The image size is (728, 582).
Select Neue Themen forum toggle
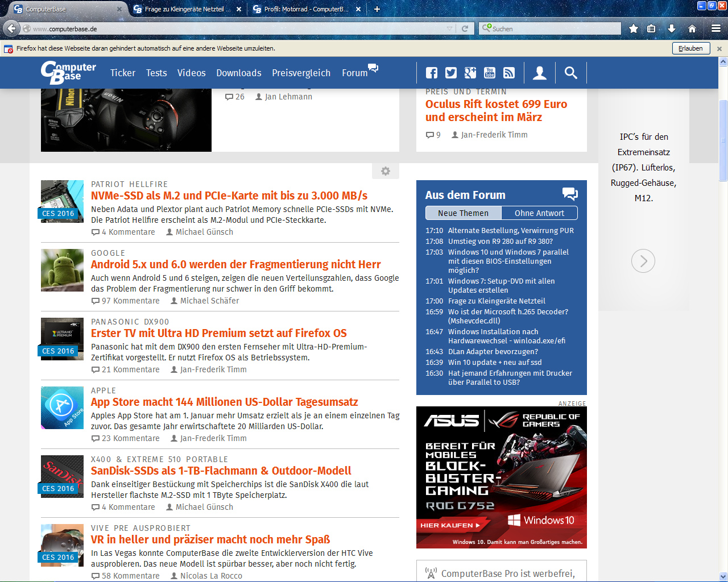pos(464,213)
